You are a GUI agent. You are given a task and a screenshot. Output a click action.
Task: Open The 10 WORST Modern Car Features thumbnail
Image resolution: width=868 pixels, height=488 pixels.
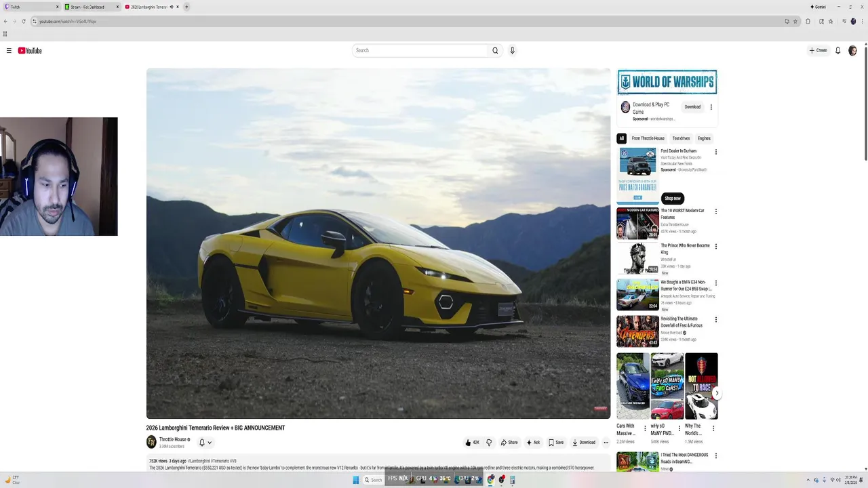pyautogui.click(x=637, y=224)
